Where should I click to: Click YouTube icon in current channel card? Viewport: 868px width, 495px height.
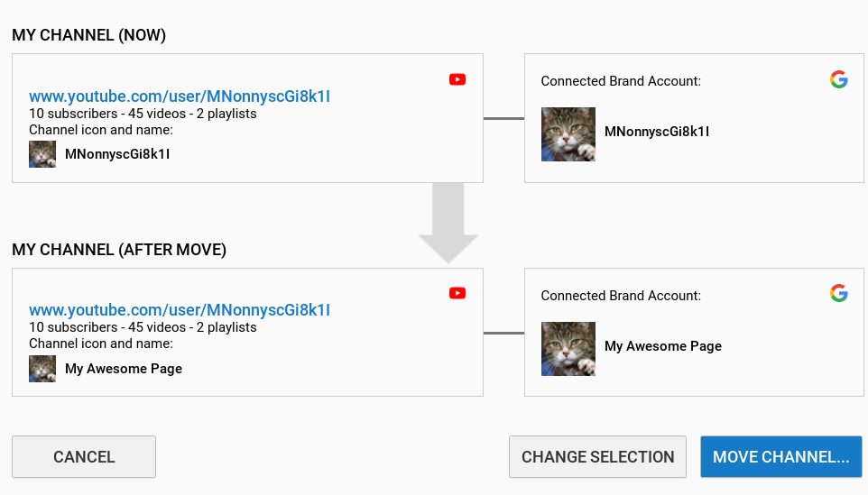click(457, 79)
